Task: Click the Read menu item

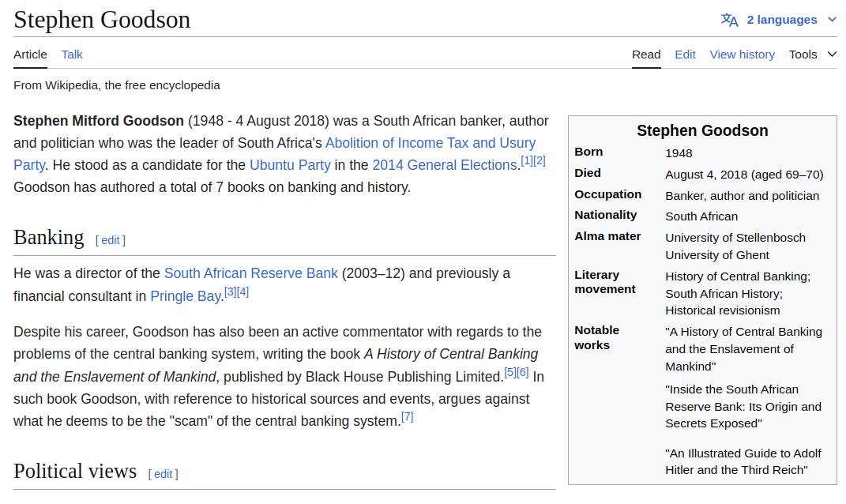Action: (646, 54)
